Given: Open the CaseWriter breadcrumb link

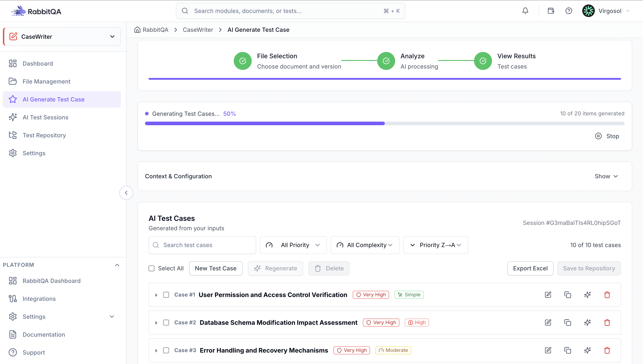Looking at the screenshot, I should [x=198, y=30].
